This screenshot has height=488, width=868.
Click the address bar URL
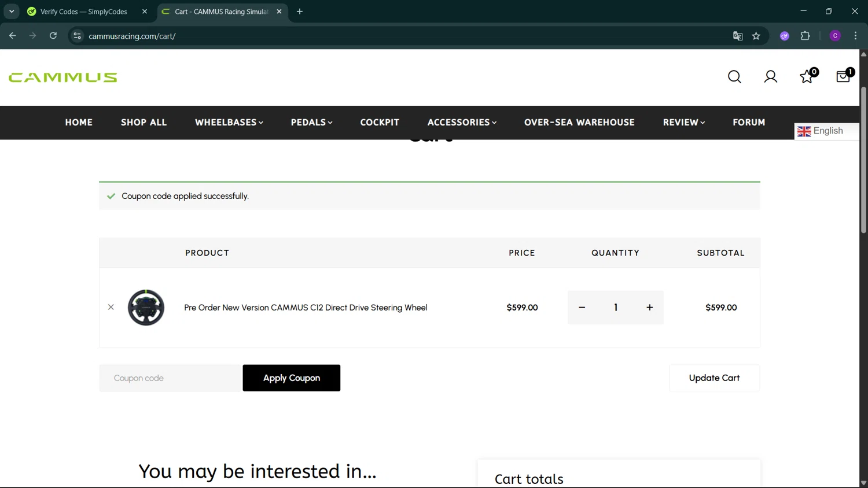[132, 36]
